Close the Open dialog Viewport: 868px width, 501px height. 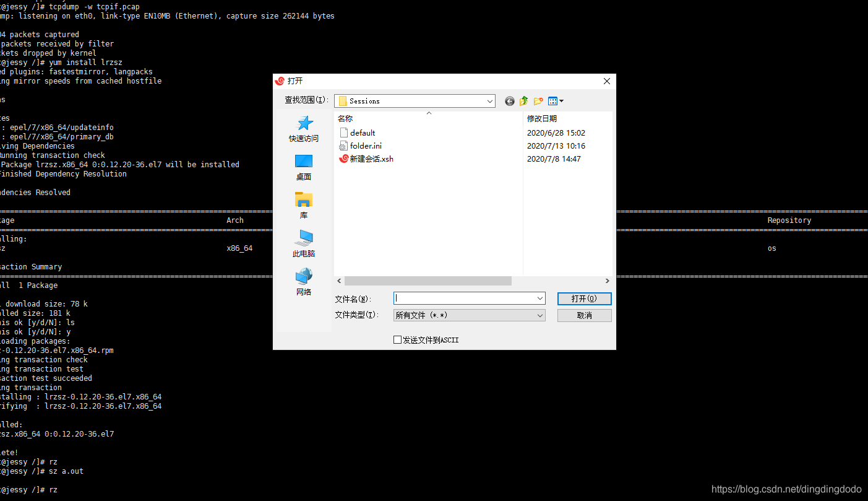(x=606, y=81)
